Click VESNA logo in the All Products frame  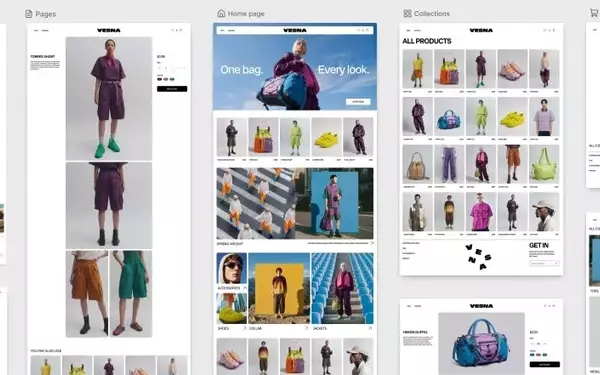[481, 30]
